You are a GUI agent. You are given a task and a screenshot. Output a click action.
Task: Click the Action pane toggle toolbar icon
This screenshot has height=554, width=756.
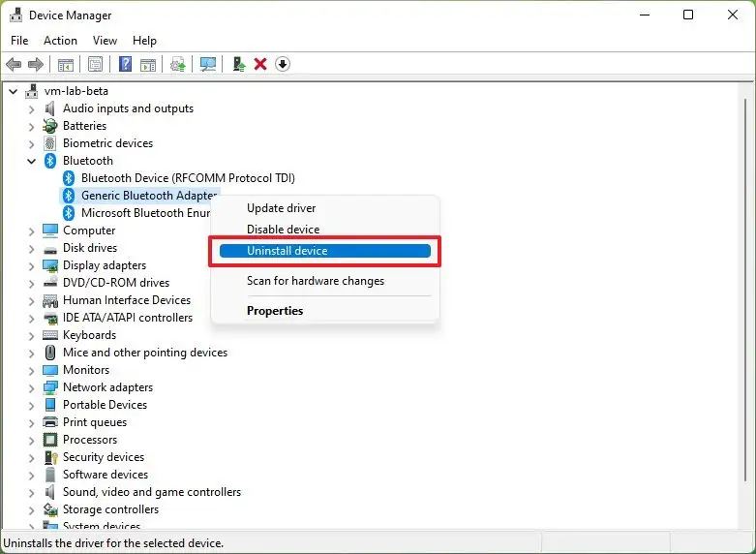pyautogui.click(x=148, y=64)
